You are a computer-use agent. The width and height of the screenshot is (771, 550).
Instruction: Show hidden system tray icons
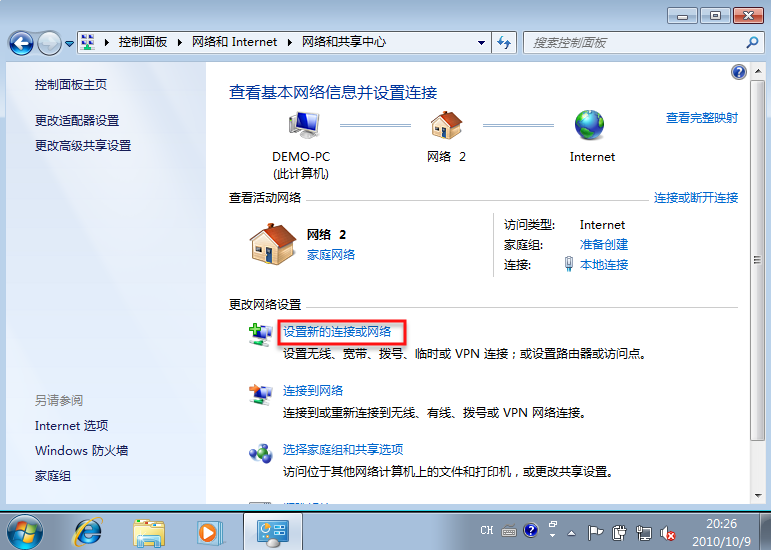click(x=573, y=531)
